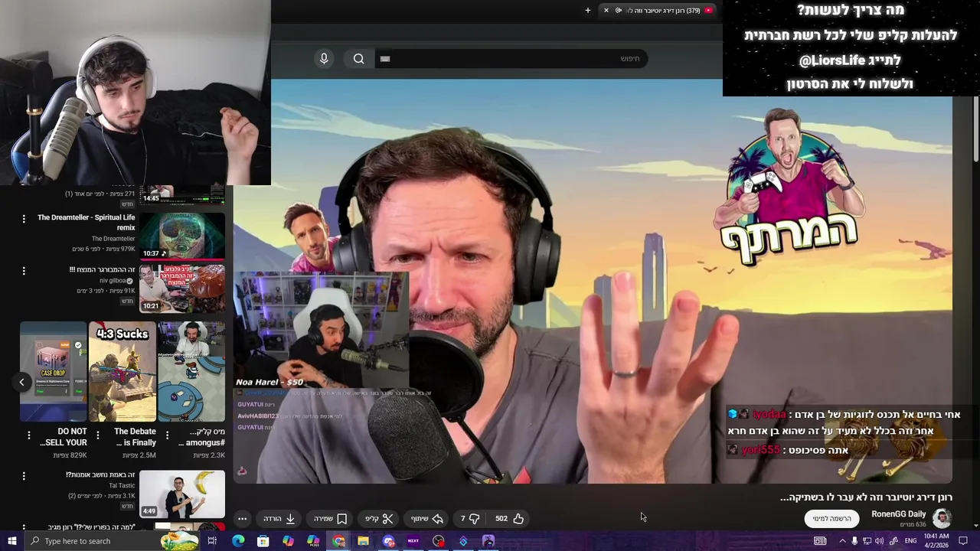The image size is (980, 551).
Task: Open the burger video thumbnail 10:21
Action: coord(182,289)
